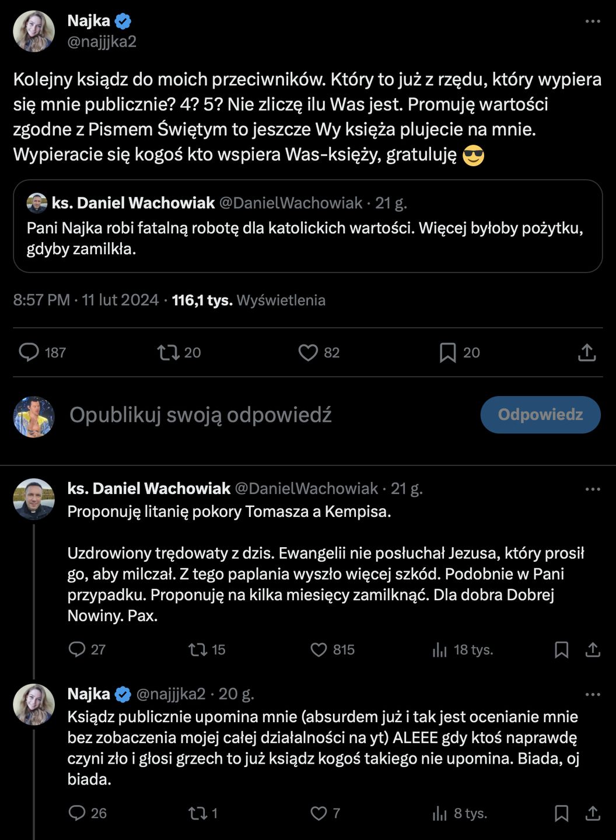This screenshot has height=840, width=616.
Task: Share the main Najka post
Action: pos(586,352)
